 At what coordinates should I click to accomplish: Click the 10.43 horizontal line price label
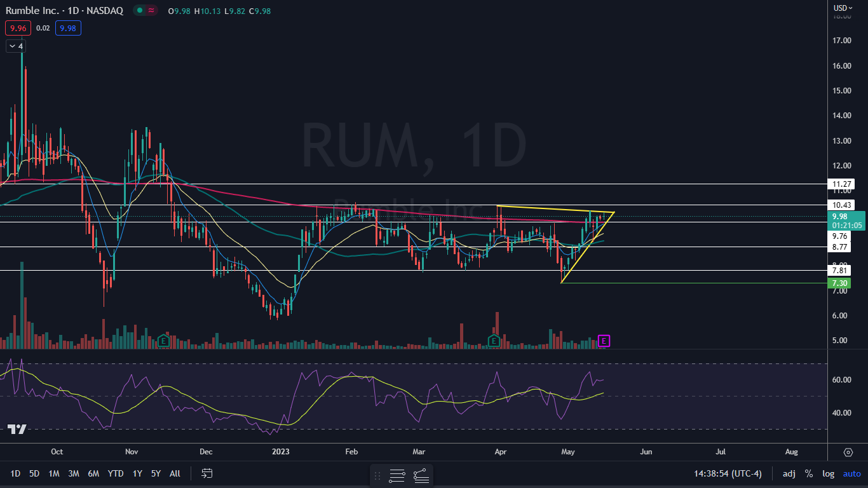click(843, 205)
